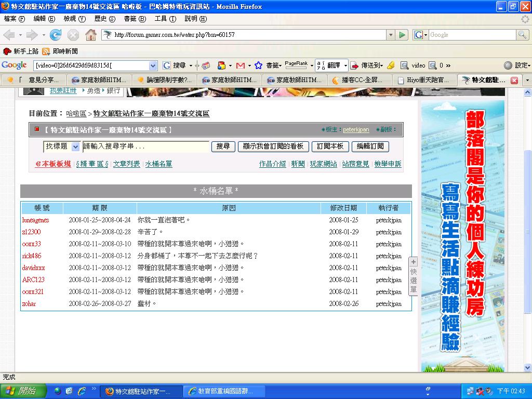Click username luneagenes in the bucket list
Screen dimensions: 532x399
[35, 220]
